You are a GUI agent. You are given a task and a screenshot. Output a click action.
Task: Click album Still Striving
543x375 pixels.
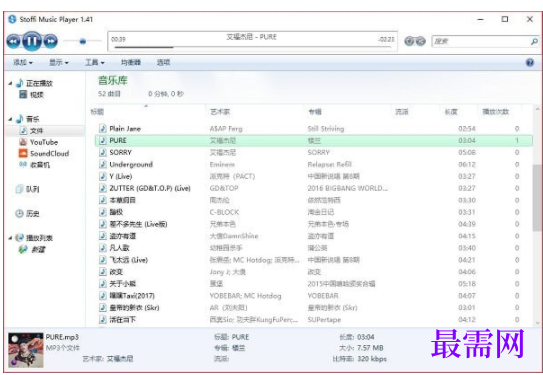(326, 129)
